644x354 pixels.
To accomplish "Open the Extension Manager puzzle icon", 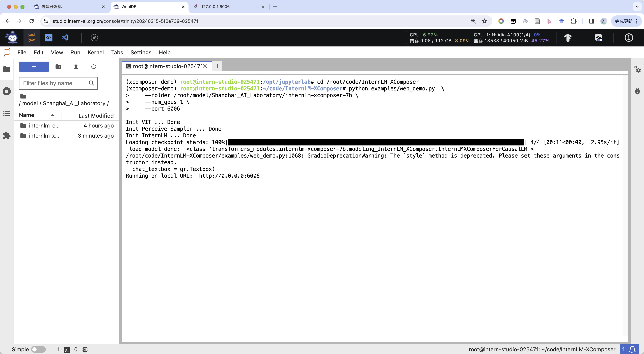I will click(7, 136).
